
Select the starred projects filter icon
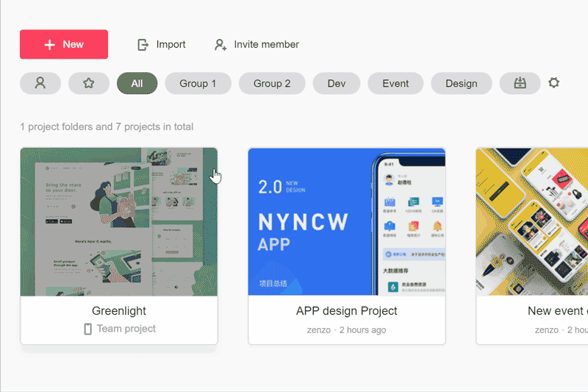coord(89,83)
